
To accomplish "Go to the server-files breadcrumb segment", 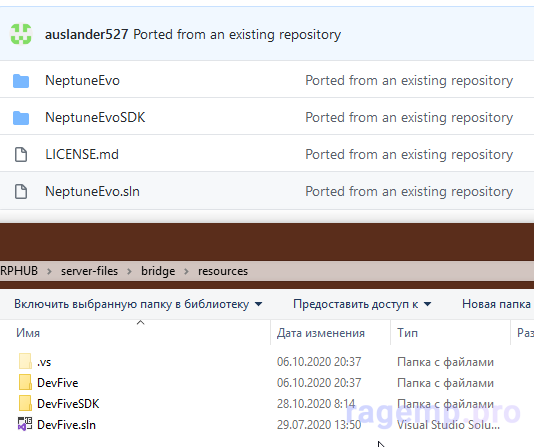I will pos(89,271).
